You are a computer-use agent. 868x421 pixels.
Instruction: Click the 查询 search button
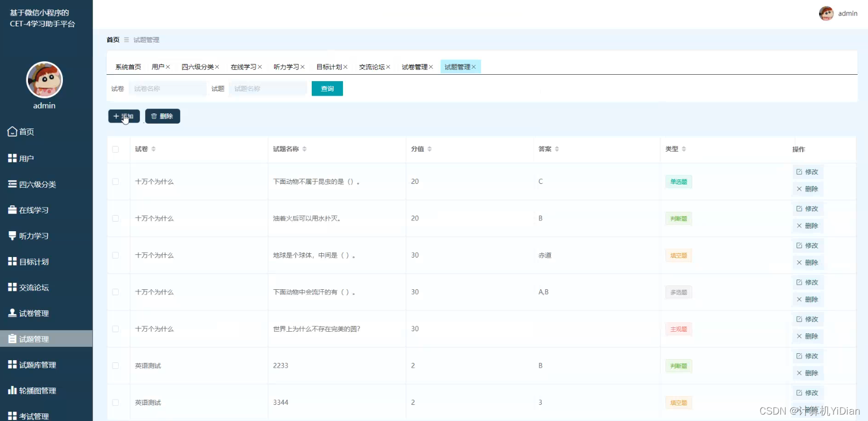coord(327,89)
